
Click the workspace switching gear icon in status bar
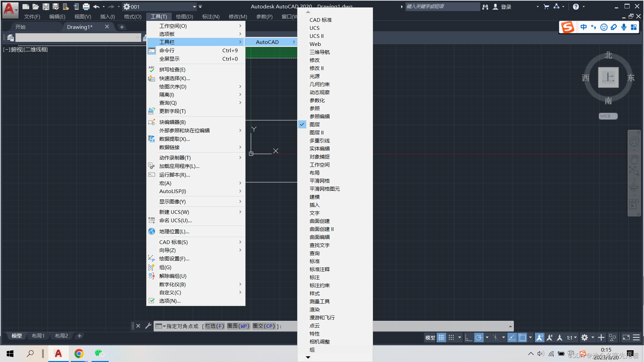(x=585, y=338)
